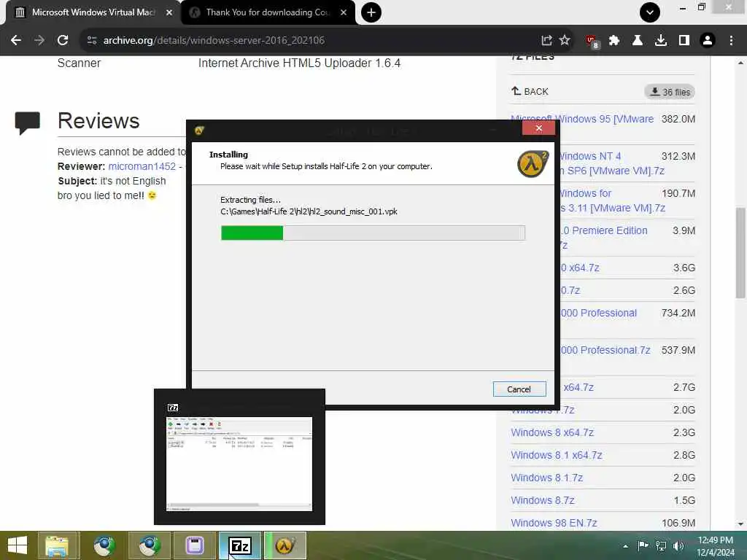Open browser three-dot menu
The height and width of the screenshot is (560, 747).
(x=731, y=41)
